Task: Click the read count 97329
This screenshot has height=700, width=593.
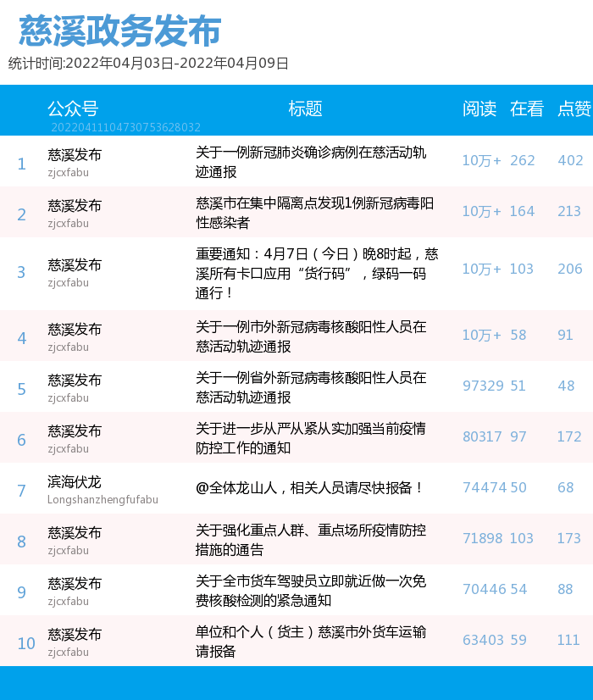Action: tap(483, 386)
